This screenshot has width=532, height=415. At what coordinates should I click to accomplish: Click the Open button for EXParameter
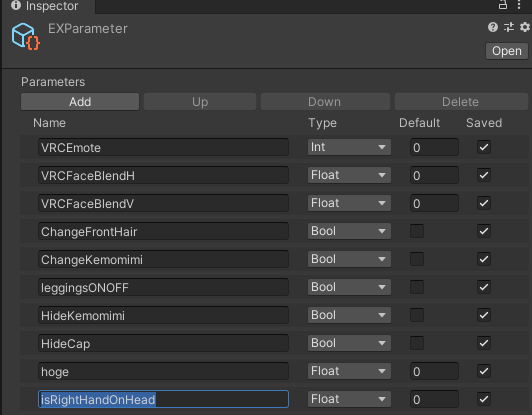507,51
